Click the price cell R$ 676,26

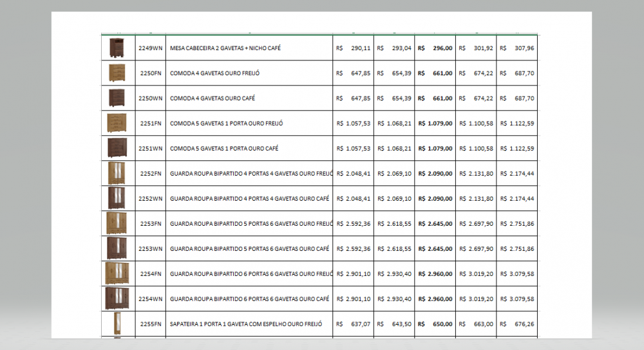(516, 324)
